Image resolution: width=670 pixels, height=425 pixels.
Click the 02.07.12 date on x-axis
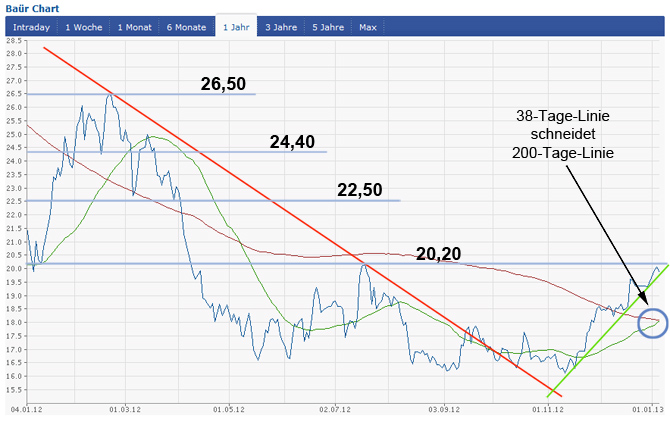[x=336, y=409]
